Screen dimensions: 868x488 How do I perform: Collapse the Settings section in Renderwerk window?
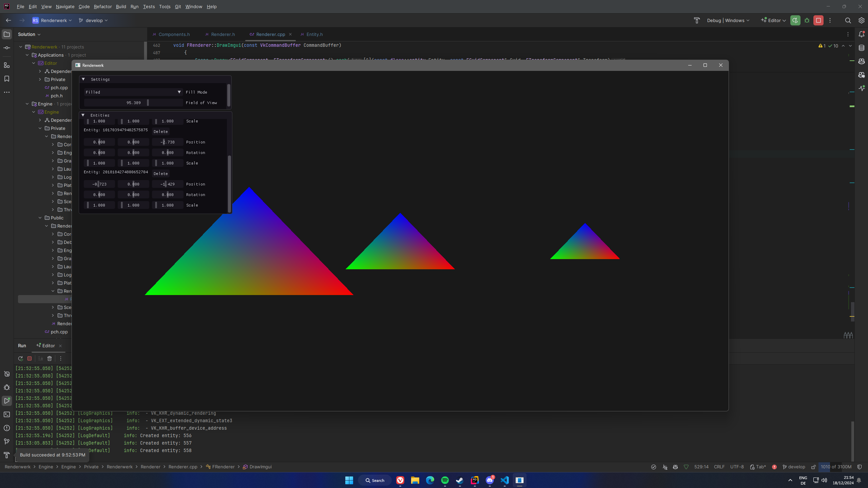click(x=83, y=79)
